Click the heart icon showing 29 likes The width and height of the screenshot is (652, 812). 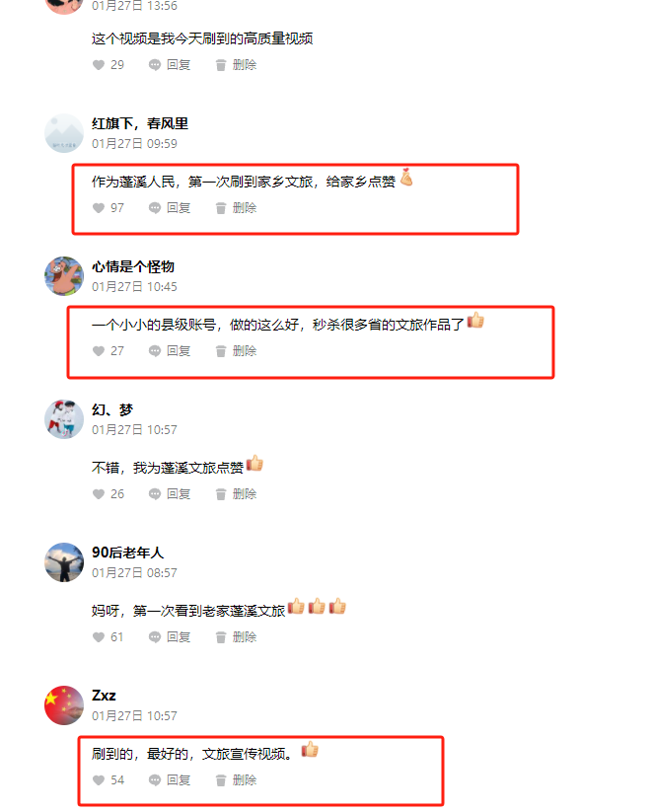click(99, 65)
